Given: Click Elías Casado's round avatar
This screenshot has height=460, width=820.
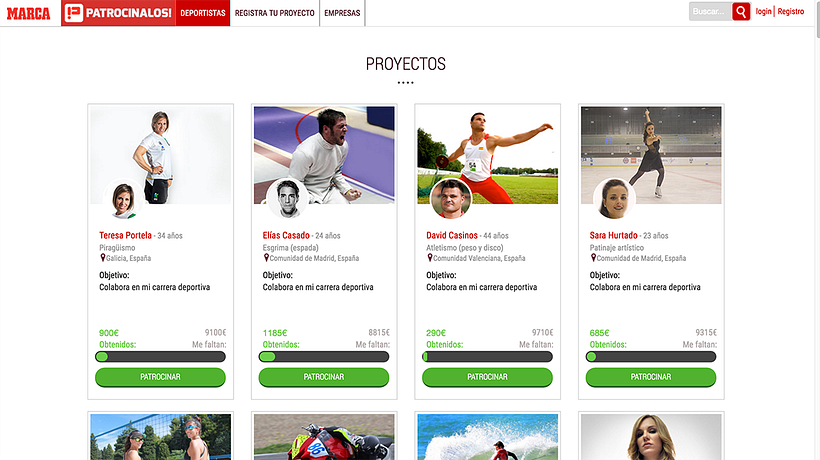Looking at the screenshot, I should tap(287, 198).
